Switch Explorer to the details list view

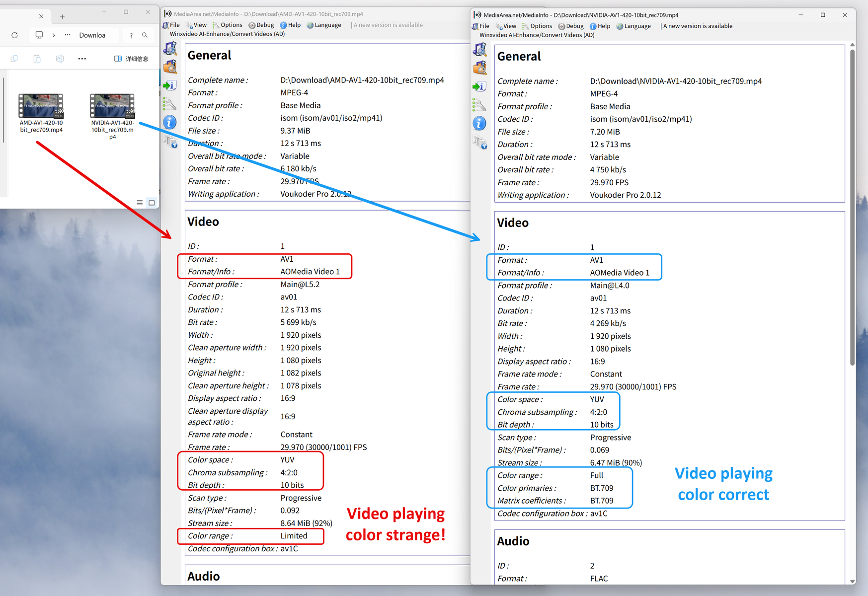[140, 203]
